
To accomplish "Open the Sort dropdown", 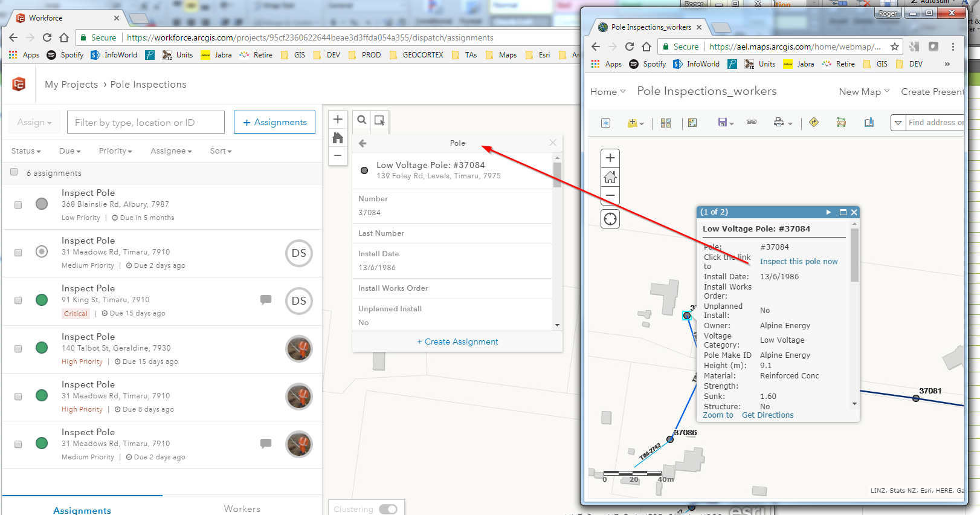I will pos(221,151).
